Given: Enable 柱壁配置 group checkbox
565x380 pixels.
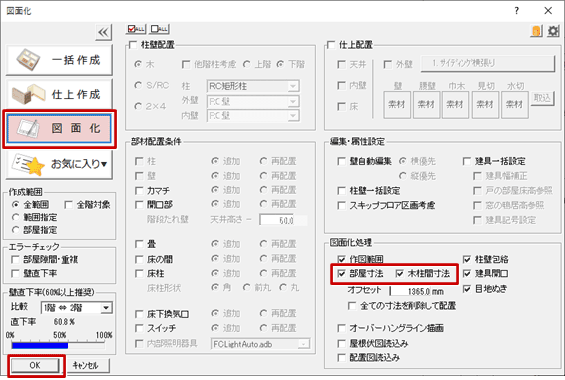Looking at the screenshot, I should pyautogui.click(x=133, y=45).
